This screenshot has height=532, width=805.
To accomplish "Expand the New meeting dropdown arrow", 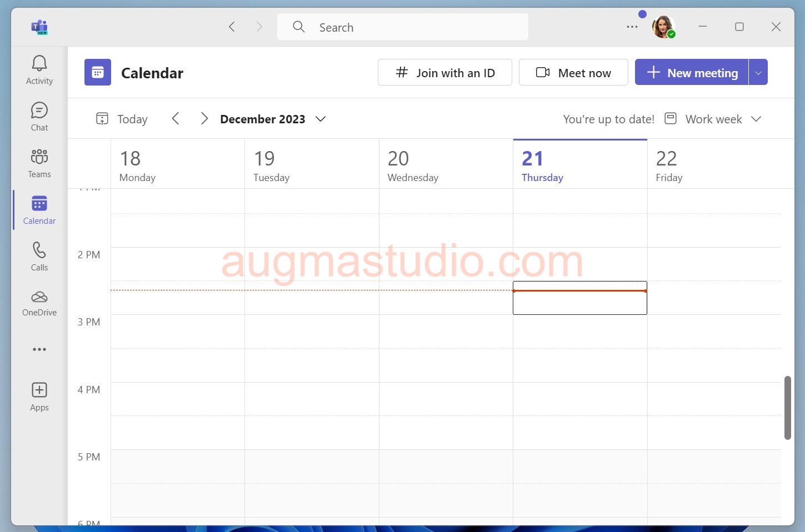I will [758, 72].
